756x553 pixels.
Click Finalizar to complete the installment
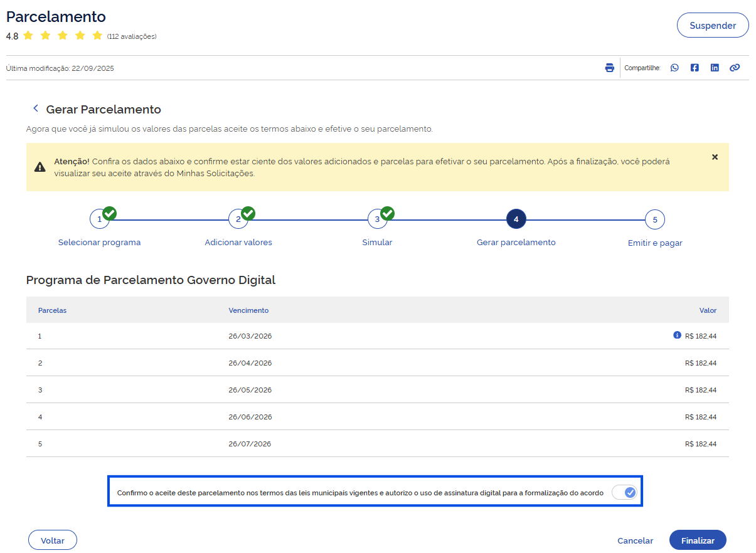coord(698,540)
